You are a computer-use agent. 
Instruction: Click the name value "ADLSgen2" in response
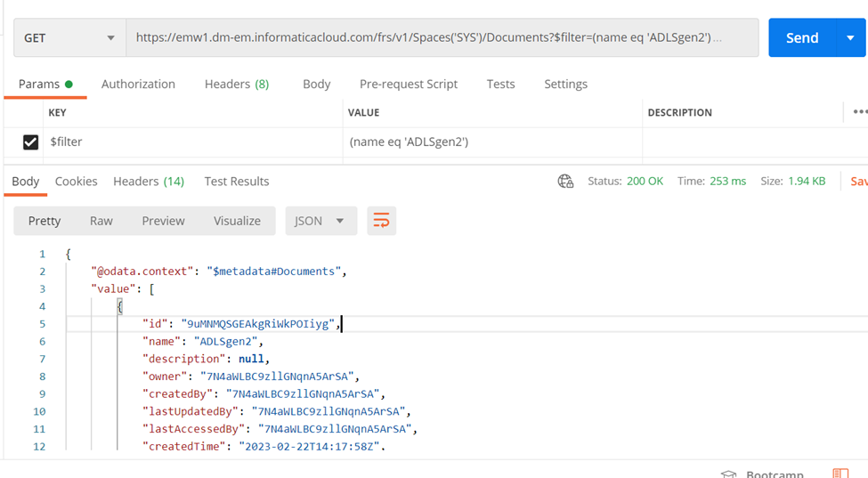coord(225,341)
